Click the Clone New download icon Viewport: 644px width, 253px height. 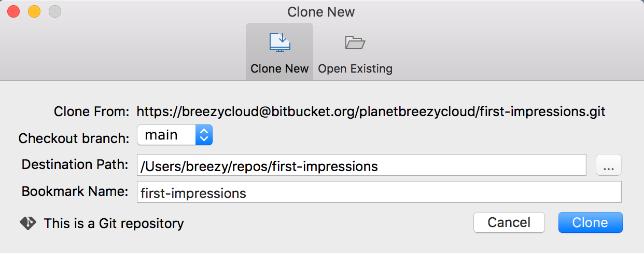279,43
